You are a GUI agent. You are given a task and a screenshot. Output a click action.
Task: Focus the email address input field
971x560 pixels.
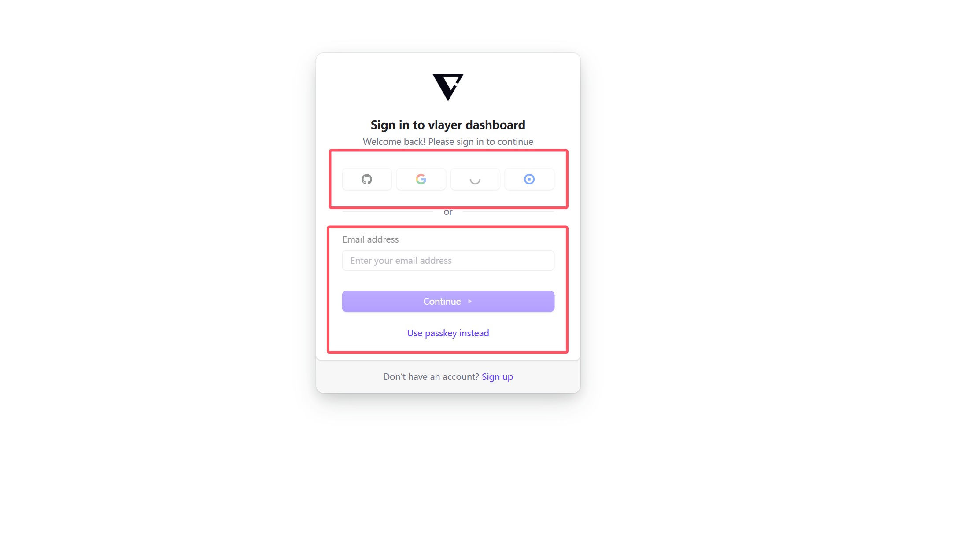pos(448,261)
